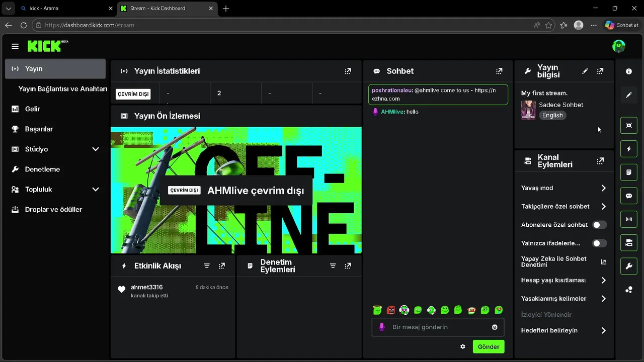Open filter options in Denetim Eylemleri
The width and height of the screenshot is (644, 362).
point(333,265)
